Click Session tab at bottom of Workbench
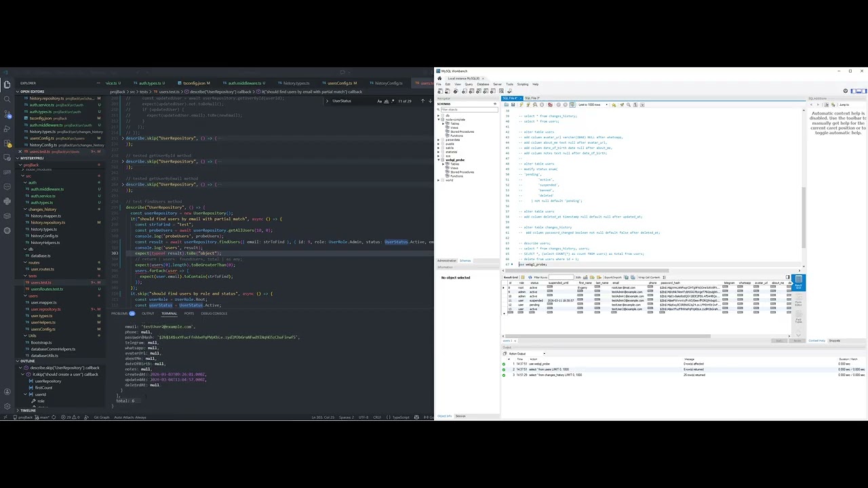 (460, 415)
